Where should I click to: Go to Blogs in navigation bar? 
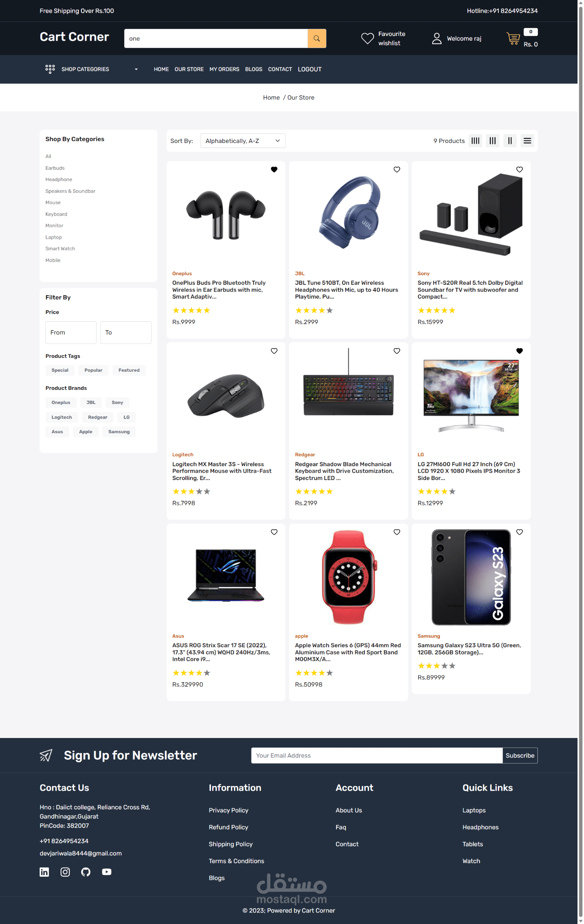(254, 69)
